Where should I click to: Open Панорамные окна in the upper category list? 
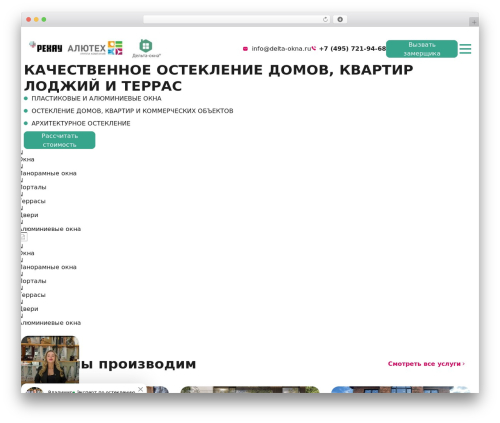49,173
